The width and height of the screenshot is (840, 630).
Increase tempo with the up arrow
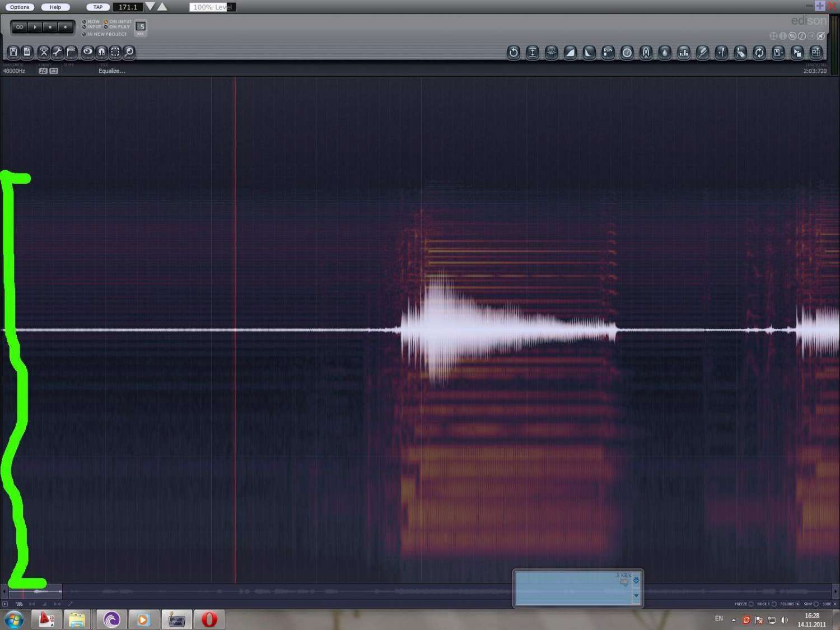[x=162, y=7]
